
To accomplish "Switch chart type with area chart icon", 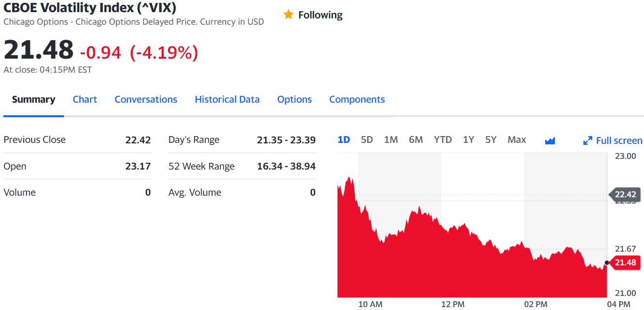I will click(550, 140).
